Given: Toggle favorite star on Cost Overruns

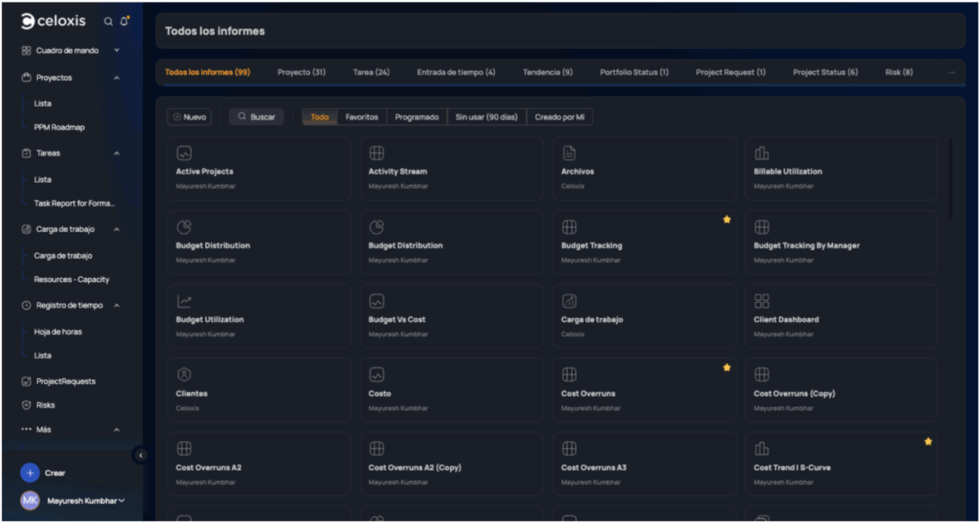Looking at the screenshot, I should click(727, 368).
